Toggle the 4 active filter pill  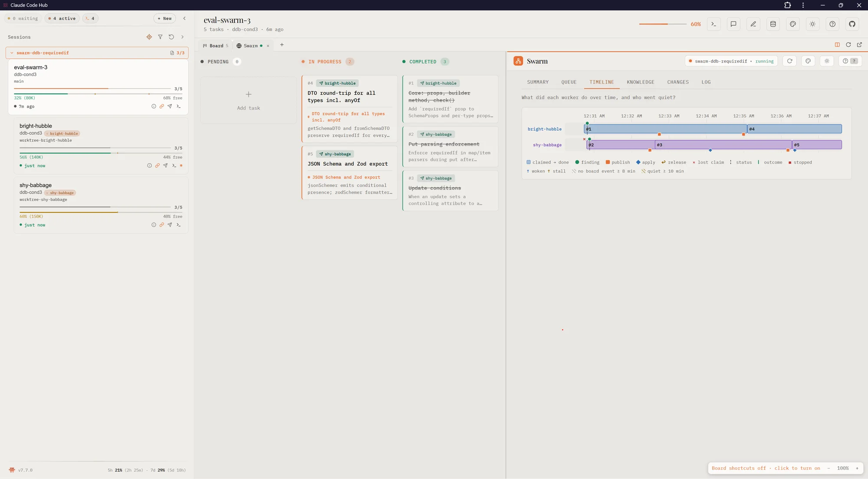pos(62,18)
